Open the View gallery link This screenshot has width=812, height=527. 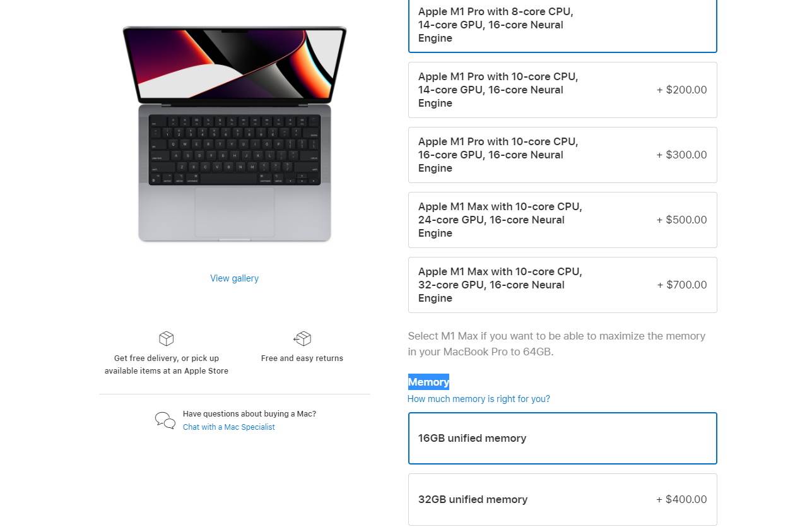pos(234,278)
